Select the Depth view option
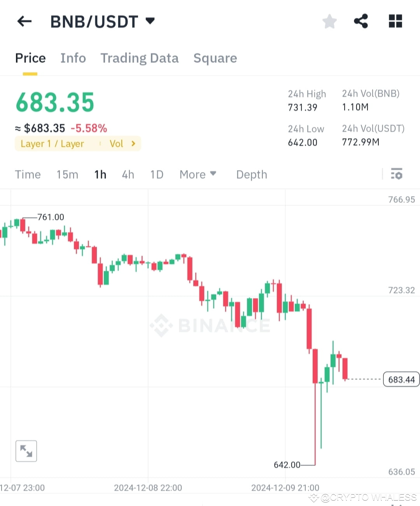This screenshot has height=506, width=420. tap(251, 174)
